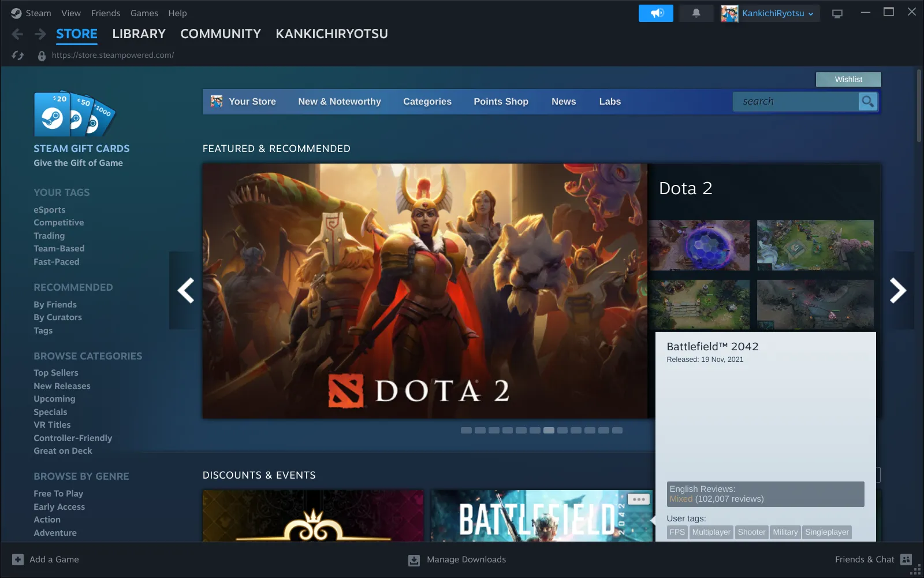
Task: Click the Manage Downloads label
Action: pos(466,560)
